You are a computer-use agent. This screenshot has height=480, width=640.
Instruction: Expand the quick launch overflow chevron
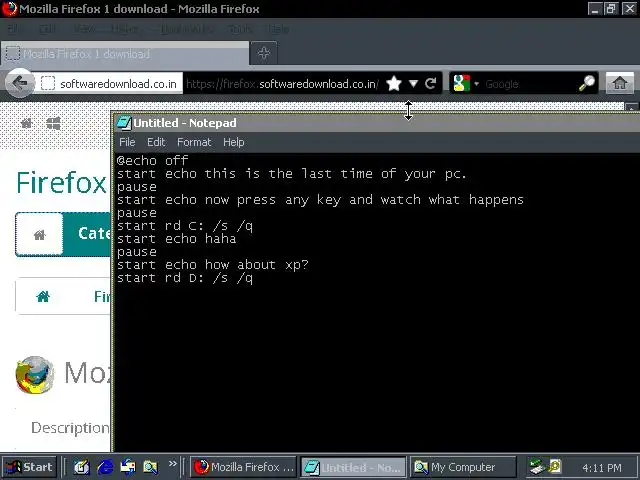pyautogui.click(x=172, y=463)
